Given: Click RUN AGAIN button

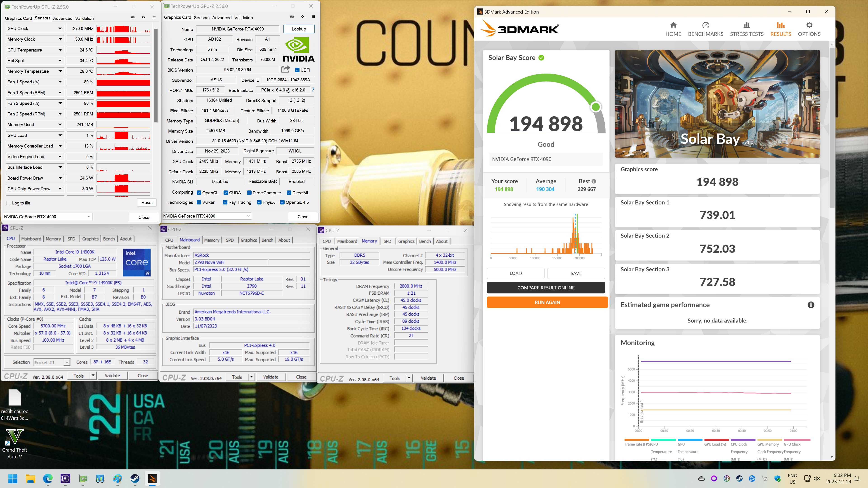Looking at the screenshot, I should pos(547,302).
